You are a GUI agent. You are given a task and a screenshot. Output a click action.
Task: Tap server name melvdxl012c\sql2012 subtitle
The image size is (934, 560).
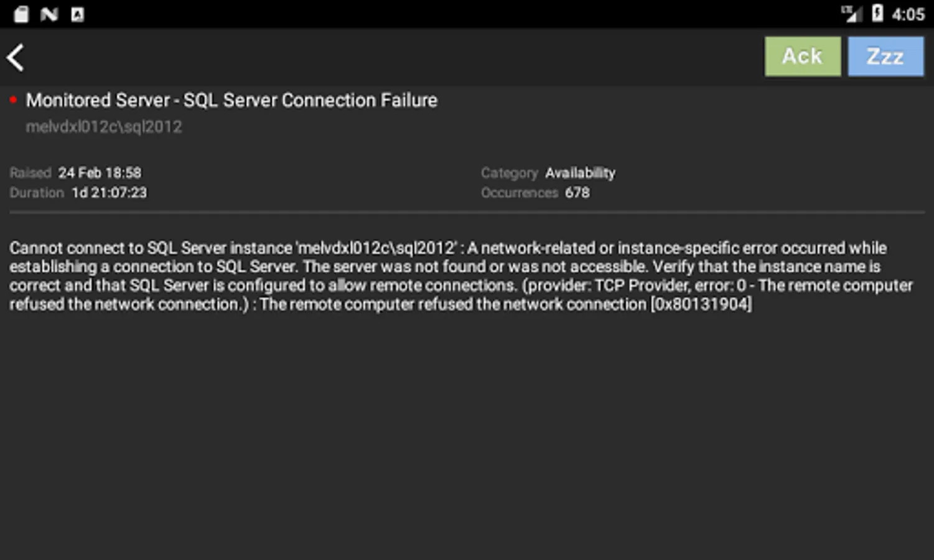tap(104, 127)
